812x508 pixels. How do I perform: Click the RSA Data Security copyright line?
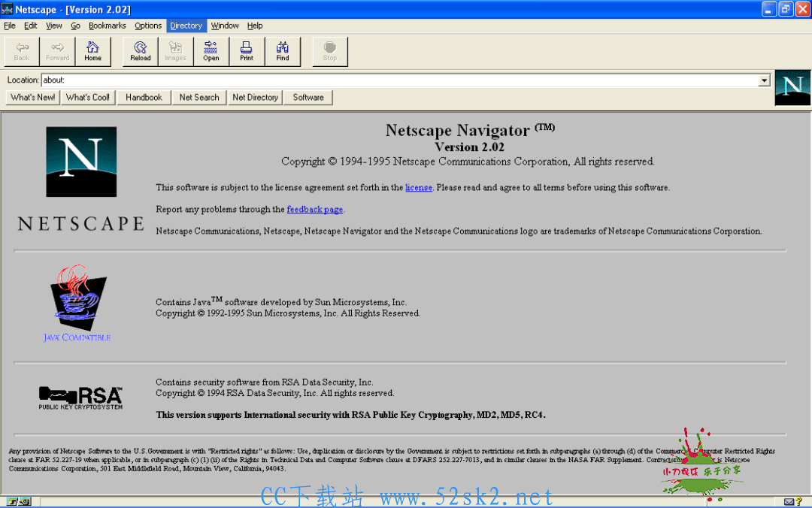coord(275,393)
